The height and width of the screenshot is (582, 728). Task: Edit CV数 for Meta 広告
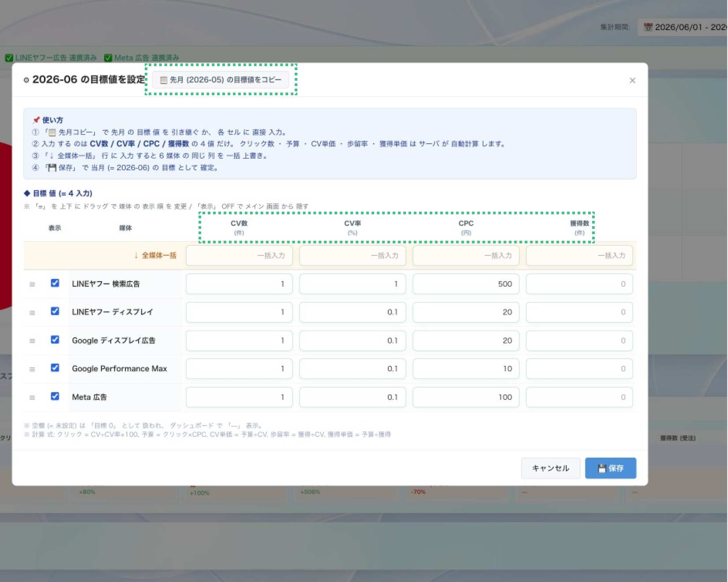[x=239, y=397]
